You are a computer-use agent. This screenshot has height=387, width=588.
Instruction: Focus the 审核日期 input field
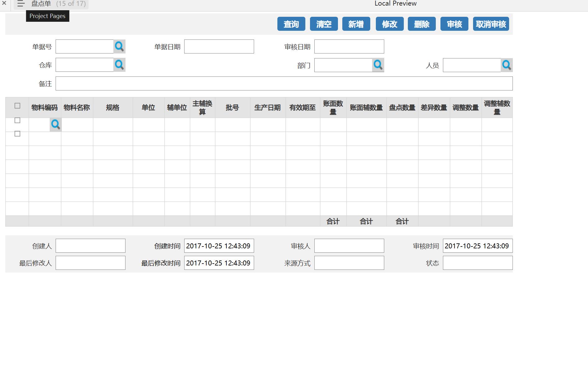[349, 47]
